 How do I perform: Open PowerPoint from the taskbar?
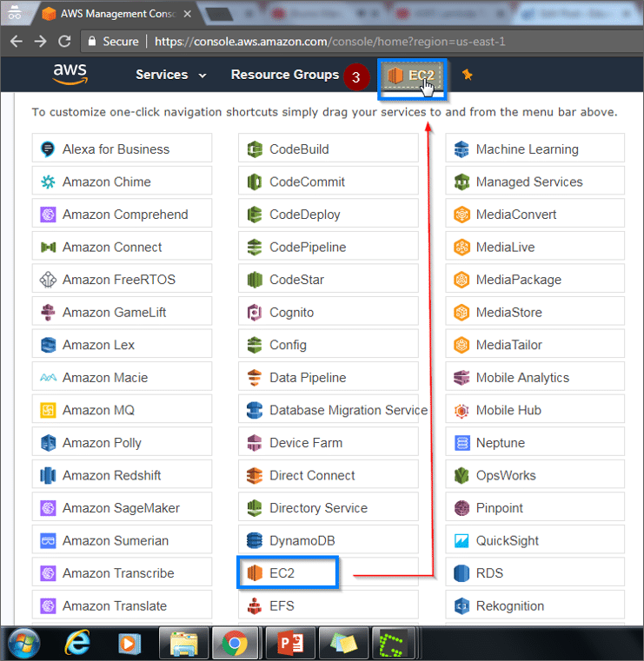click(290, 644)
